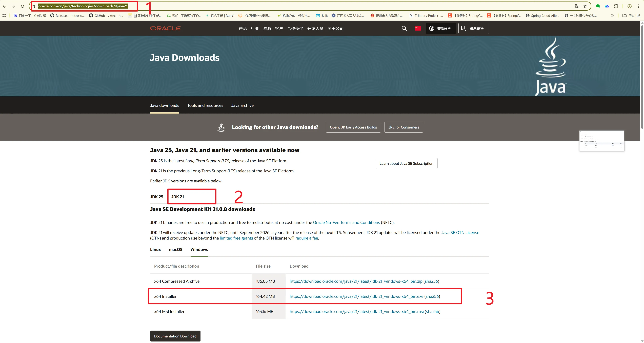The height and width of the screenshot is (343, 644).
Task: Open Oracle No-Fee Terms and Conditions link
Action: pyautogui.click(x=346, y=223)
